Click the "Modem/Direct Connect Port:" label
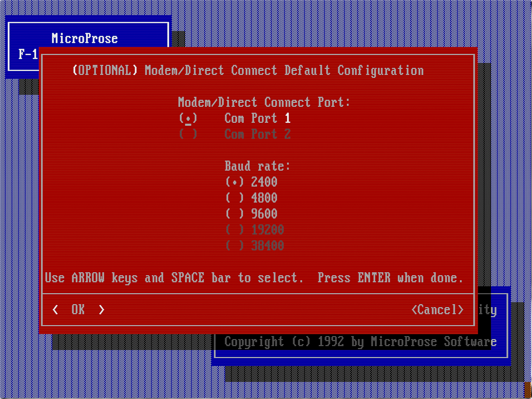The image size is (532, 399). (264, 102)
